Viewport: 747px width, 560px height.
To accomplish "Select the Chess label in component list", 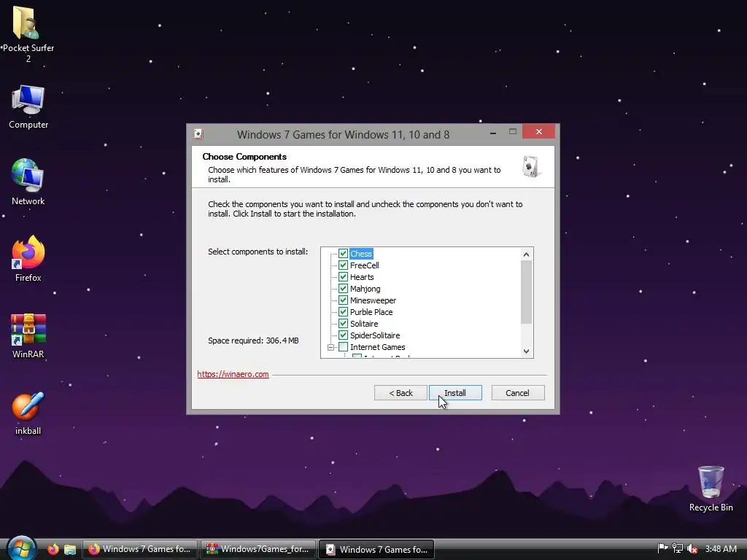I will (x=361, y=254).
